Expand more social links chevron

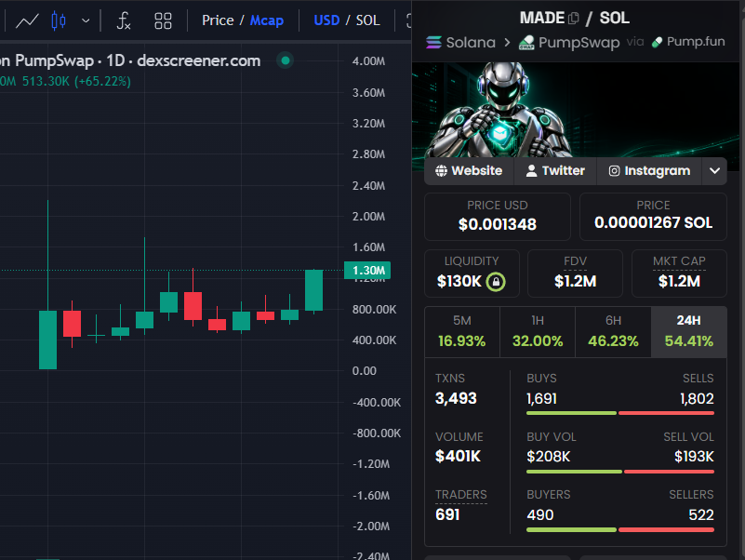point(714,170)
